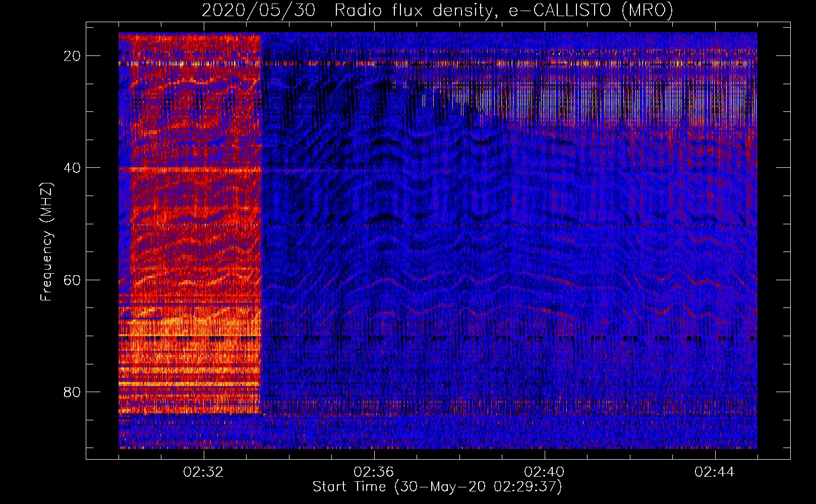Image resolution: width=816 pixels, height=504 pixels.
Task: Click the time tick label '02:32'
Action: (204, 472)
